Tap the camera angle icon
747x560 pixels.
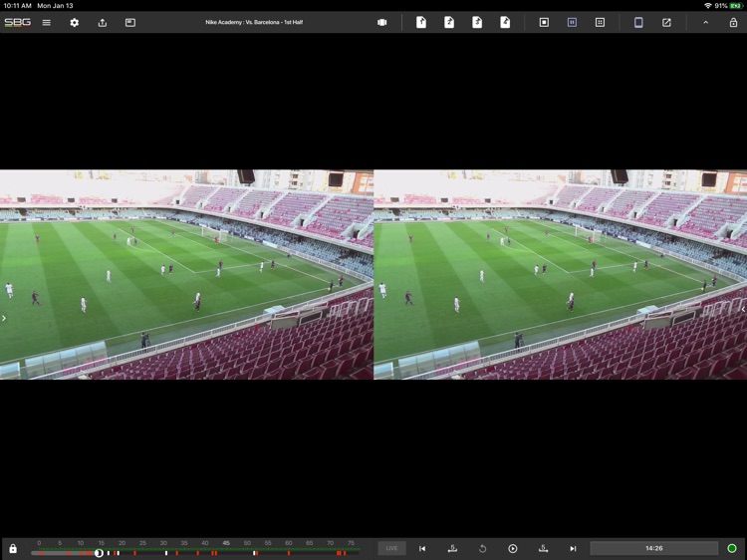click(382, 22)
